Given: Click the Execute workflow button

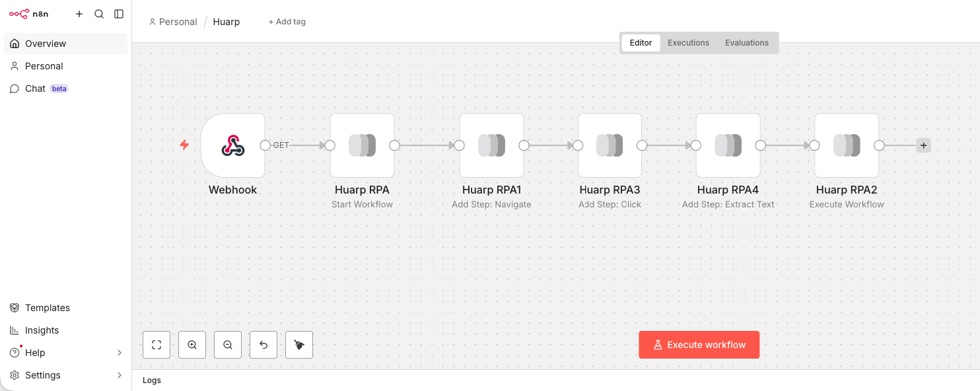Looking at the screenshot, I should [x=699, y=345].
